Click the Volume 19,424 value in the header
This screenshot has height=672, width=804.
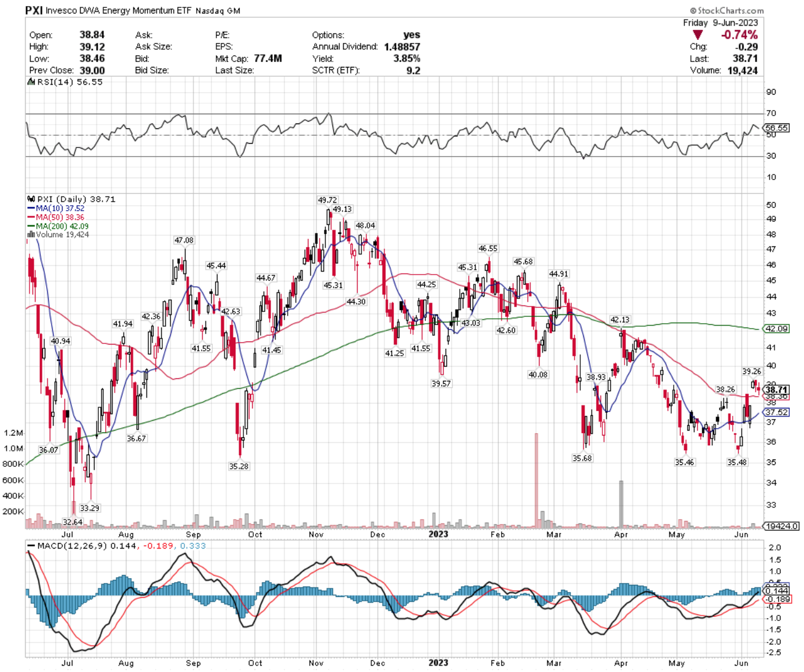tap(742, 71)
